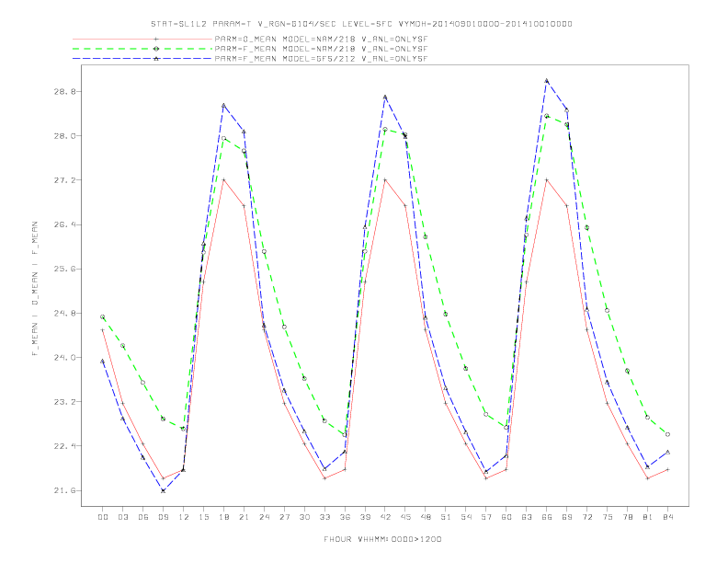Click the blue GFS lowest point at hour 09
The height and width of the screenshot is (563, 728).
tap(163, 490)
